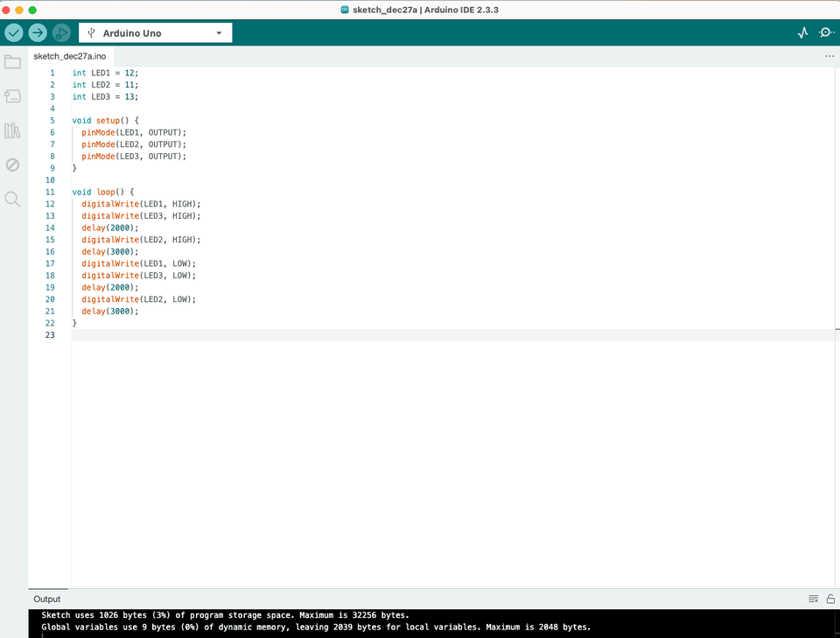Click 'digitalWrite(LED1, LOW);' line
The image size is (840, 638).
point(139,263)
